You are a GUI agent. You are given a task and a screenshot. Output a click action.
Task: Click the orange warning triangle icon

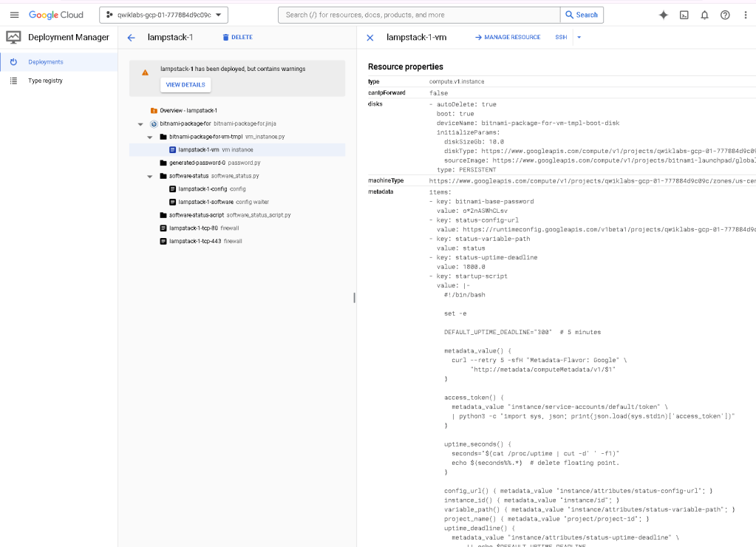click(145, 73)
